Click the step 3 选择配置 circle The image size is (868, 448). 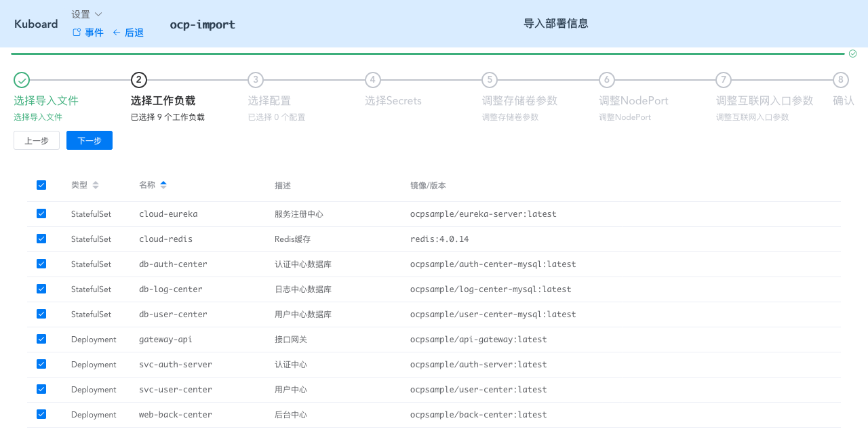click(x=256, y=80)
